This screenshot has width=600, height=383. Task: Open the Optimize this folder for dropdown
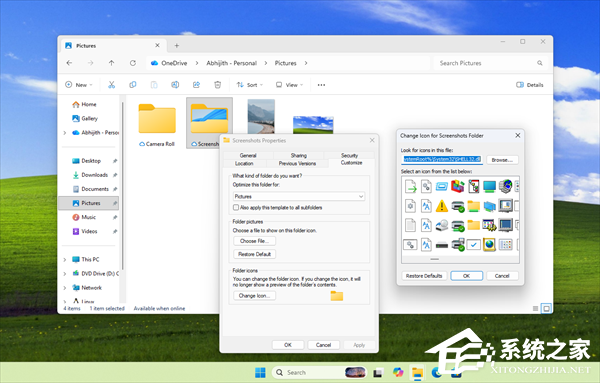point(298,196)
